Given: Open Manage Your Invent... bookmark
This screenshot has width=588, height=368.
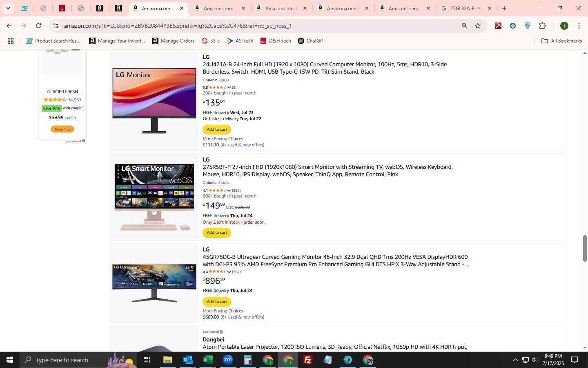Looking at the screenshot, I should coord(117,41).
